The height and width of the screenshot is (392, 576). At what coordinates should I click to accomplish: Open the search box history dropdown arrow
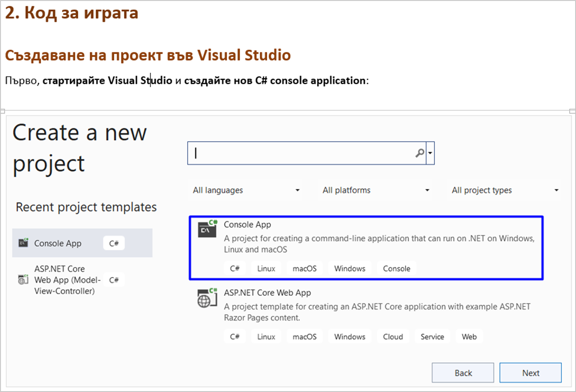point(430,153)
